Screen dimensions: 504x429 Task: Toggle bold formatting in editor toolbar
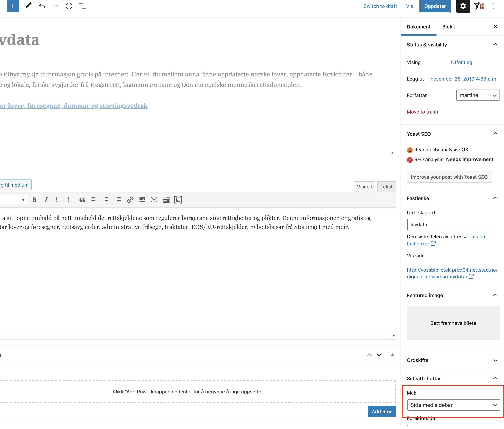point(34,200)
